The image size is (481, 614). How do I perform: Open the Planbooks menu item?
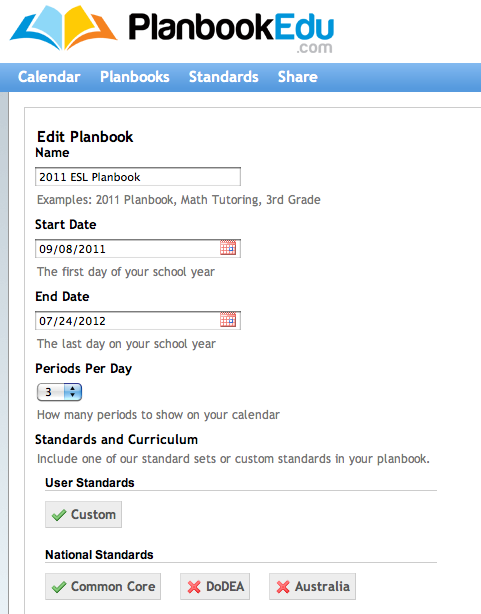pos(135,77)
